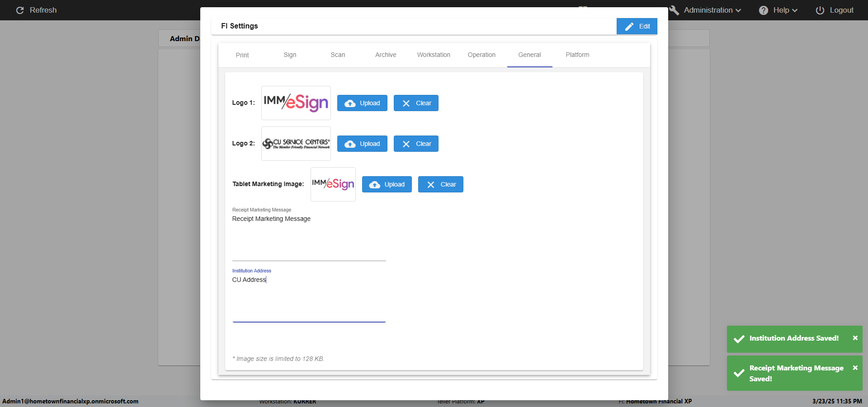This screenshot has width=868, height=407.
Task: Click into the Receipt Marketing Message field
Action: [309, 237]
